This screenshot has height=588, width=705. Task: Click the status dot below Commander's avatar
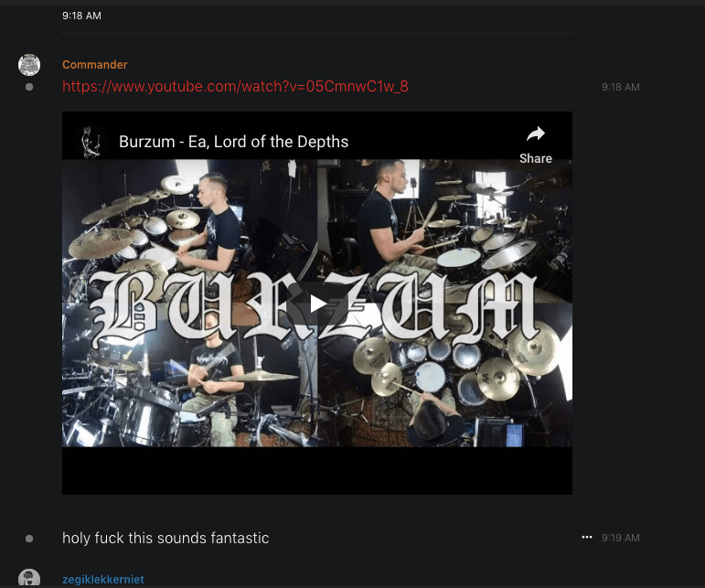pos(29,87)
